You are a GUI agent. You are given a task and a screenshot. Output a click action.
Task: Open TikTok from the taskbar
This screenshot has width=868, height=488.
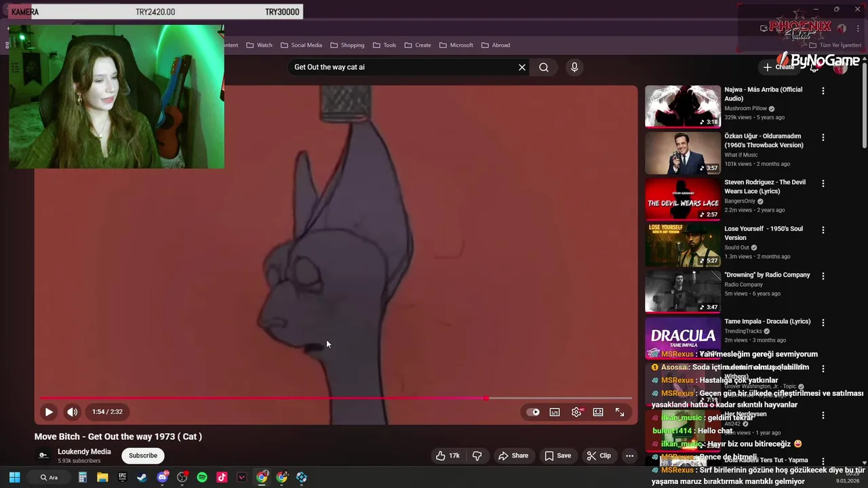(x=222, y=477)
